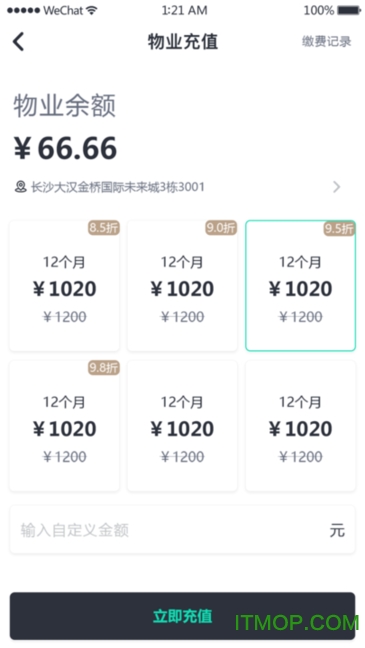365x648 pixels.
Task: Click the 物业充值 page title
Action: [183, 42]
